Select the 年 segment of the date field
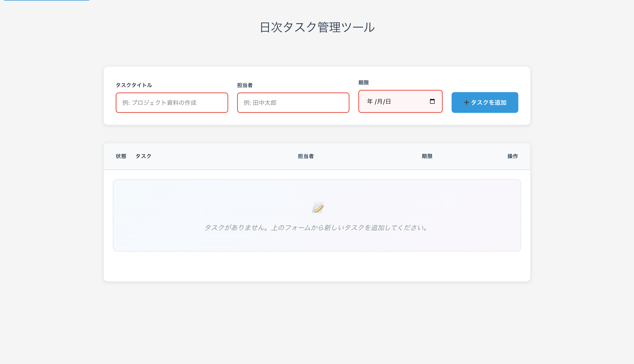634x364 pixels. click(x=370, y=101)
